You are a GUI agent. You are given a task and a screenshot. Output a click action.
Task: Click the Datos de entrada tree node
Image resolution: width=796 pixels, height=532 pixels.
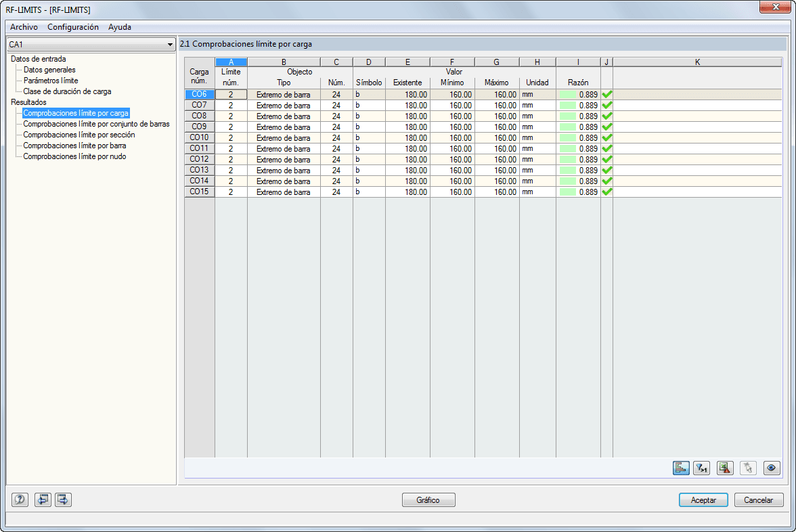click(x=39, y=59)
